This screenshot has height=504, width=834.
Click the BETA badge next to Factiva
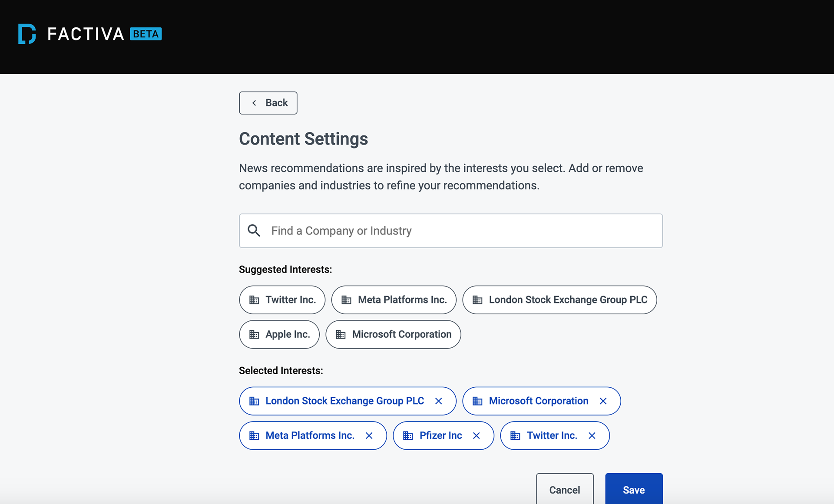(146, 34)
